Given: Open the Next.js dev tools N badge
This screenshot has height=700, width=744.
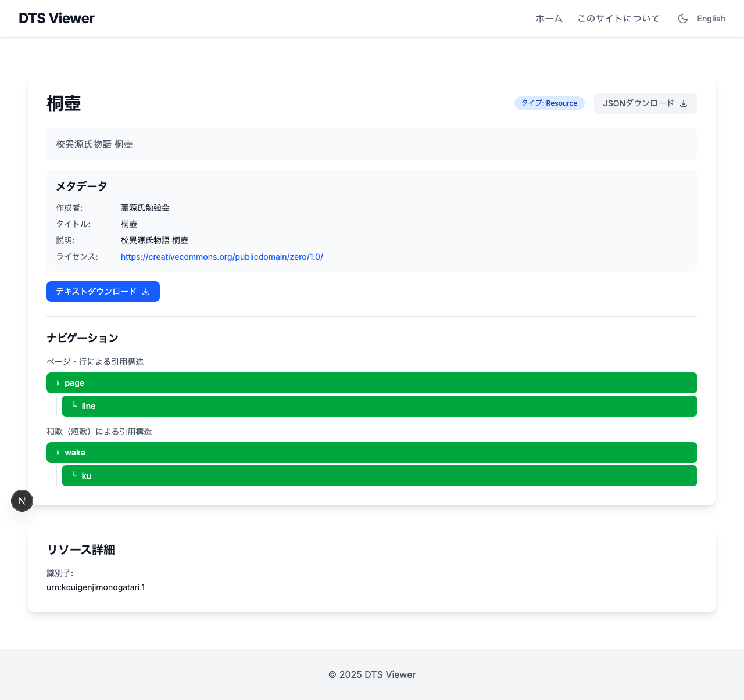Looking at the screenshot, I should 22,501.
